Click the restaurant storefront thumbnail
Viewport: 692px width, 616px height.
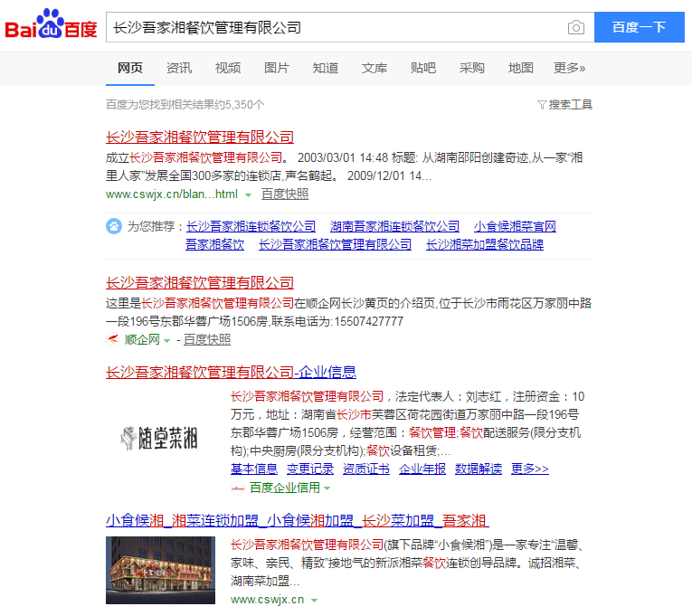point(160,571)
